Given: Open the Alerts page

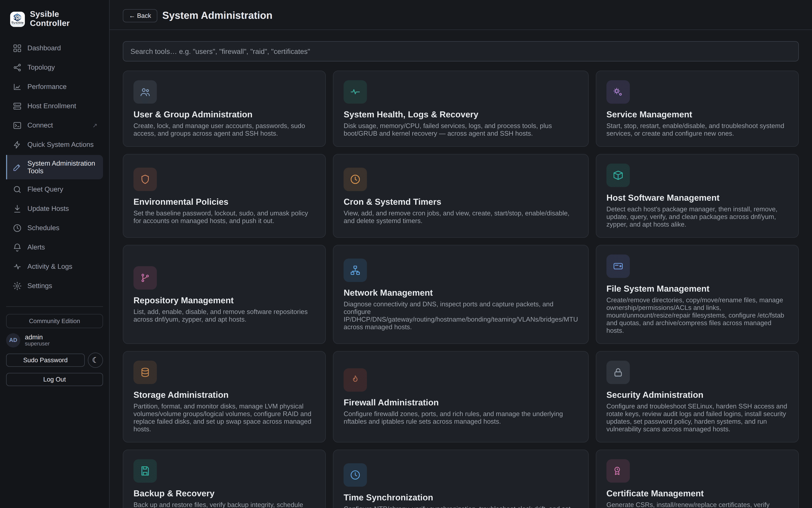Looking at the screenshot, I should tap(54, 247).
